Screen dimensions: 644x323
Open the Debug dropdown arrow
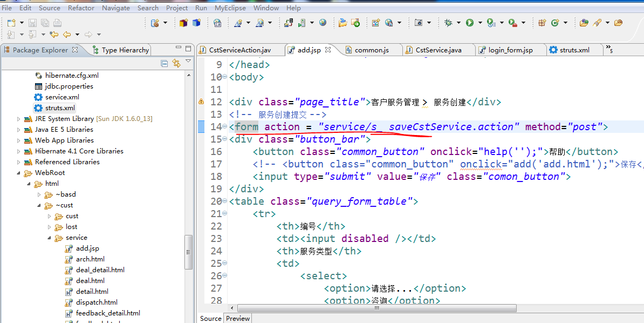click(458, 23)
